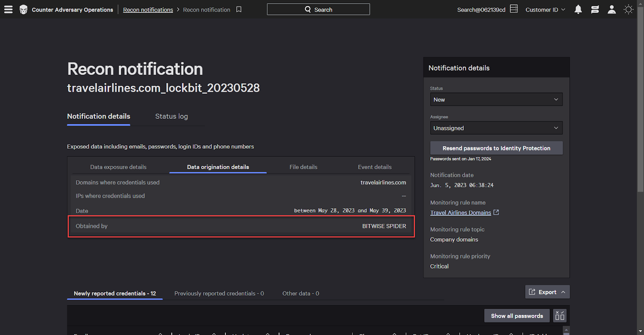Viewport: 644px width, 335px height.
Task: Select the Data origination details tab
Action: 218,167
